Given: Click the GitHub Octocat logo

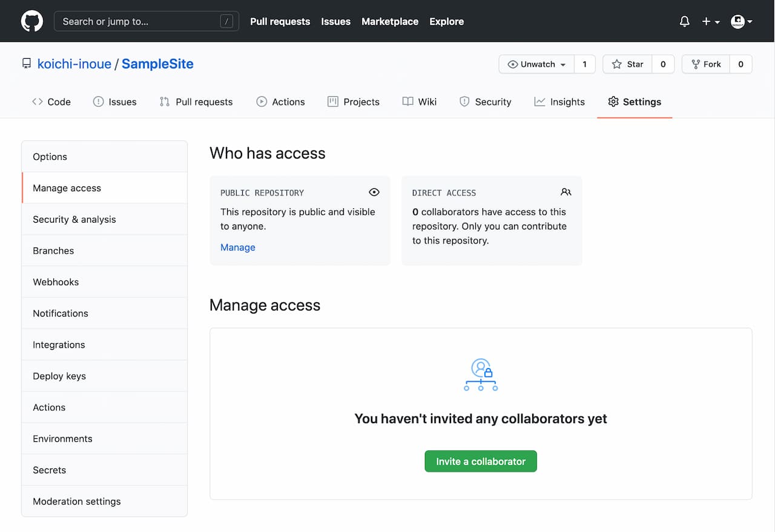Looking at the screenshot, I should point(32,21).
